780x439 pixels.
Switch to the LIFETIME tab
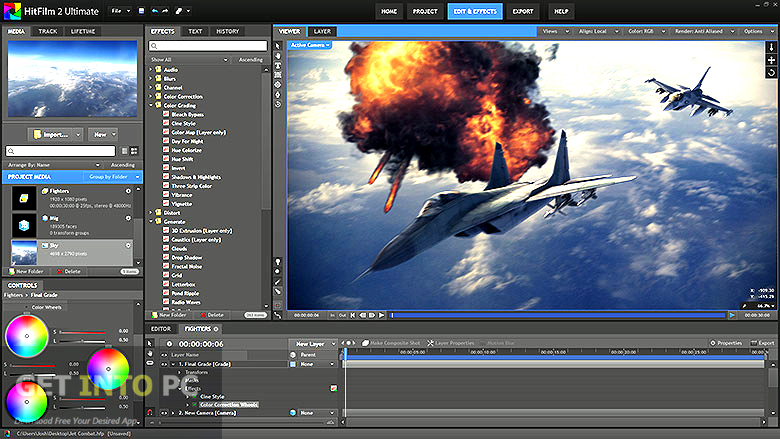pyautogui.click(x=83, y=31)
